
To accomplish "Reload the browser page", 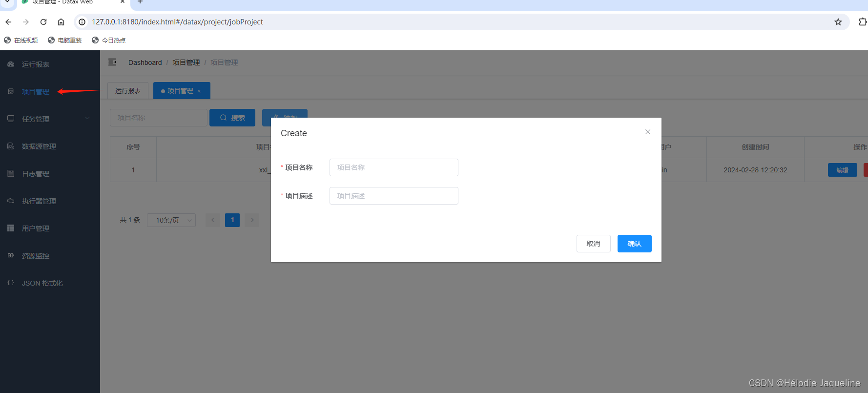I will point(43,22).
